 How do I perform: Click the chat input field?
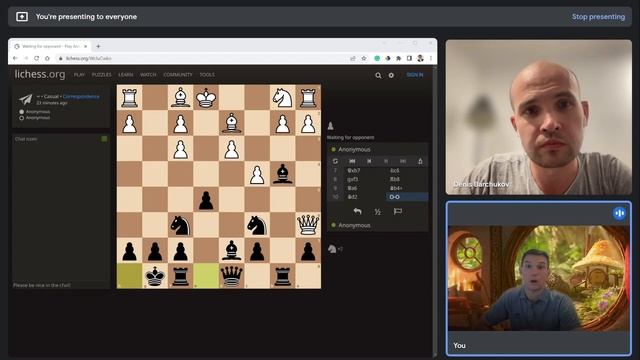tap(61, 285)
